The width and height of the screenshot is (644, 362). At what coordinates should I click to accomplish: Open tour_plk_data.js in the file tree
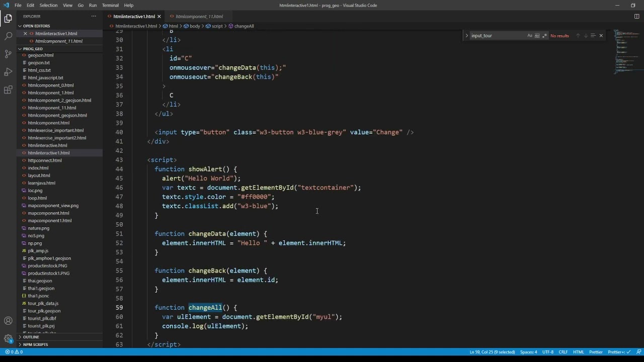tap(43, 304)
